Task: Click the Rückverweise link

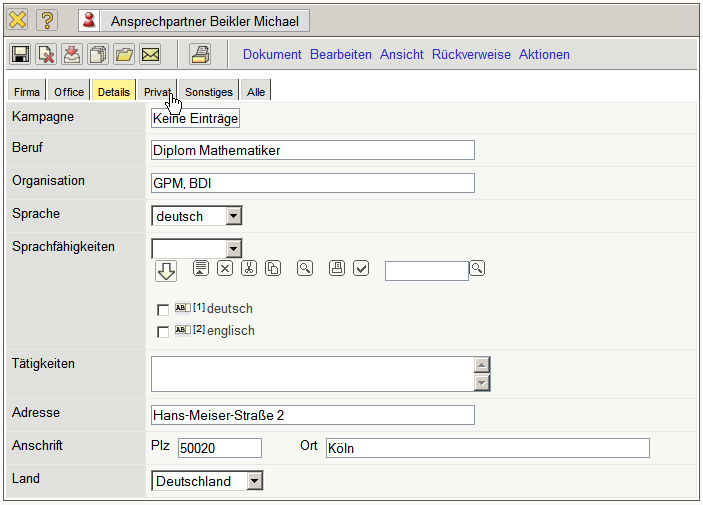Action: (471, 55)
